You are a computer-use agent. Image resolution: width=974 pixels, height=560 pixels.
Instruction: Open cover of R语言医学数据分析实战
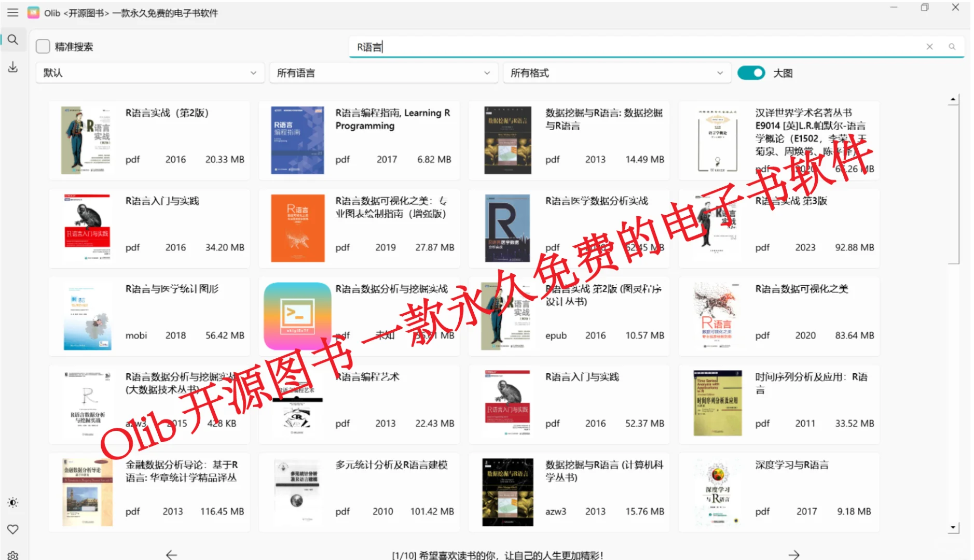click(x=507, y=228)
